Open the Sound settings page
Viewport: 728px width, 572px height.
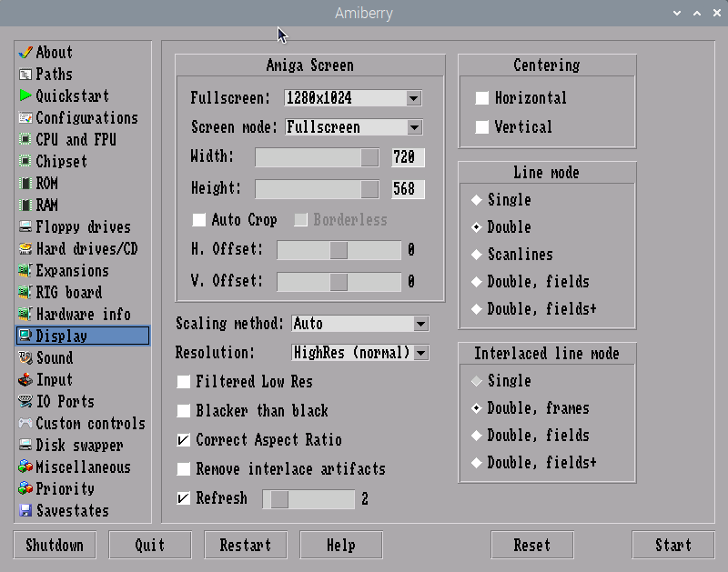pos(83,357)
